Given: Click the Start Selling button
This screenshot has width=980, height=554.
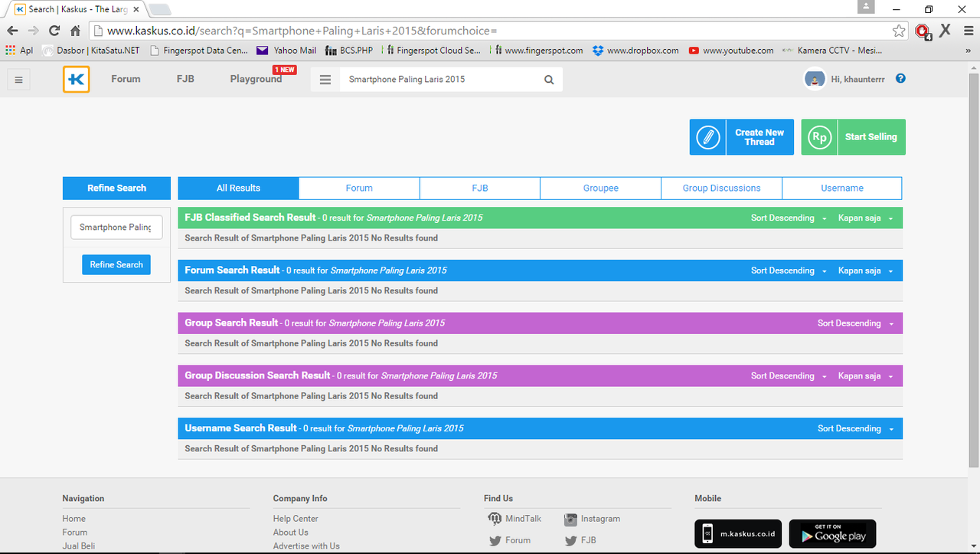Looking at the screenshot, I should pyautogui.click(x=854, y=137).
